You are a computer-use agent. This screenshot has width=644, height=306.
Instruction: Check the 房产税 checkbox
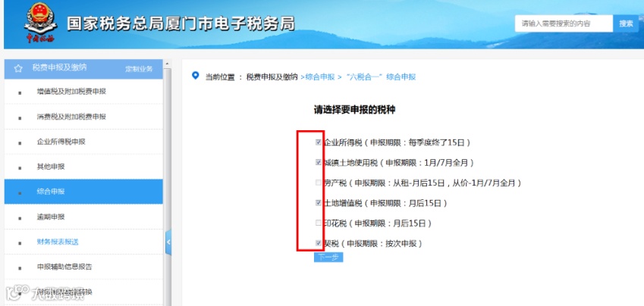pos(319,183)
